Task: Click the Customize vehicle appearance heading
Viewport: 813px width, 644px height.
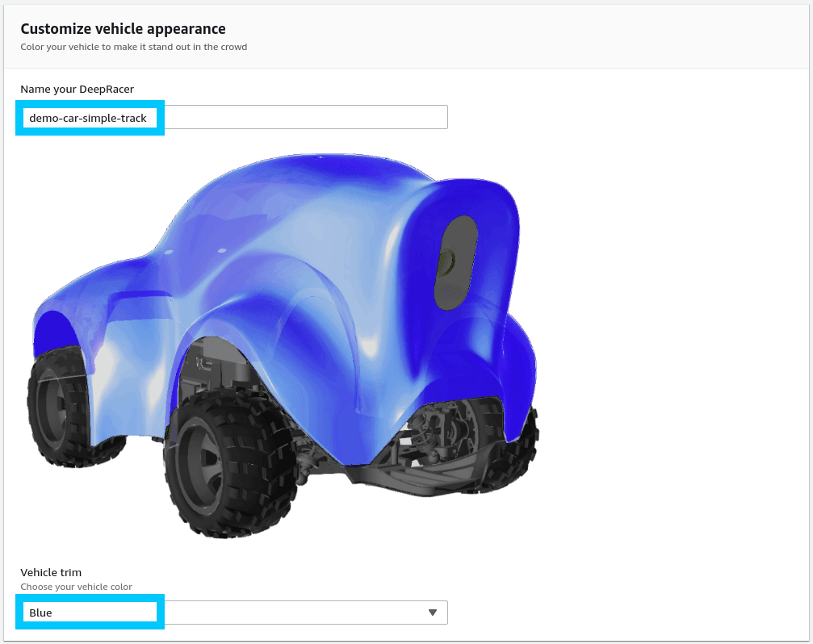Action: [x=123, y=28]
